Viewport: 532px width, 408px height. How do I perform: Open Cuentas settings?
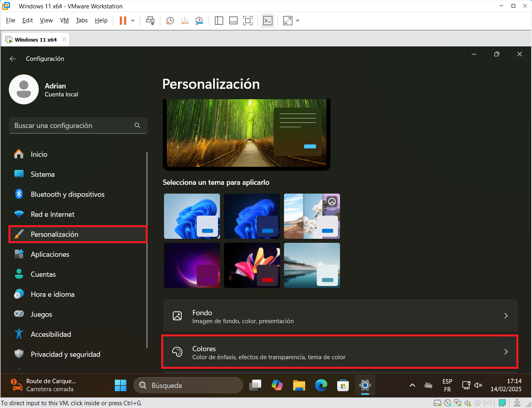tap(78, 274)
